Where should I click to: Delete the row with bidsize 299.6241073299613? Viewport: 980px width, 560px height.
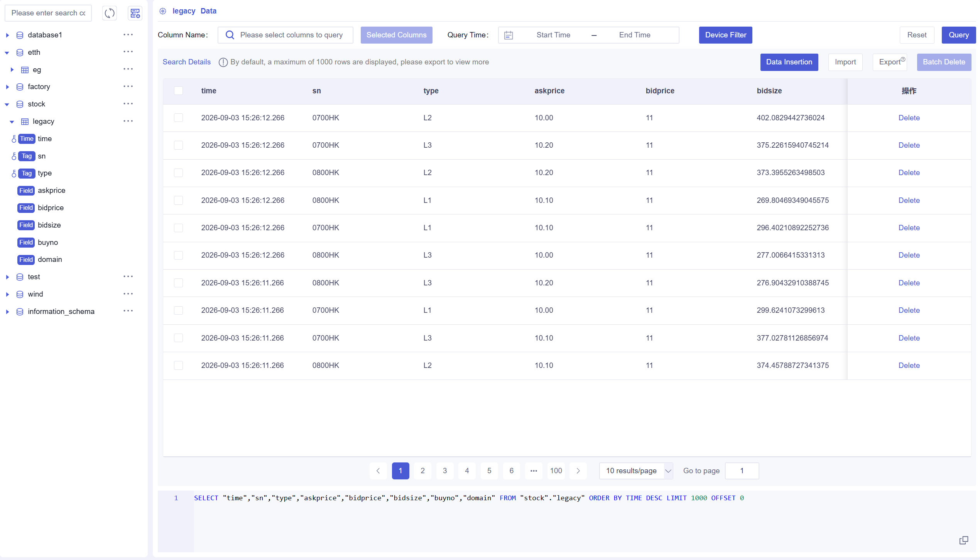tap(909, 310)
